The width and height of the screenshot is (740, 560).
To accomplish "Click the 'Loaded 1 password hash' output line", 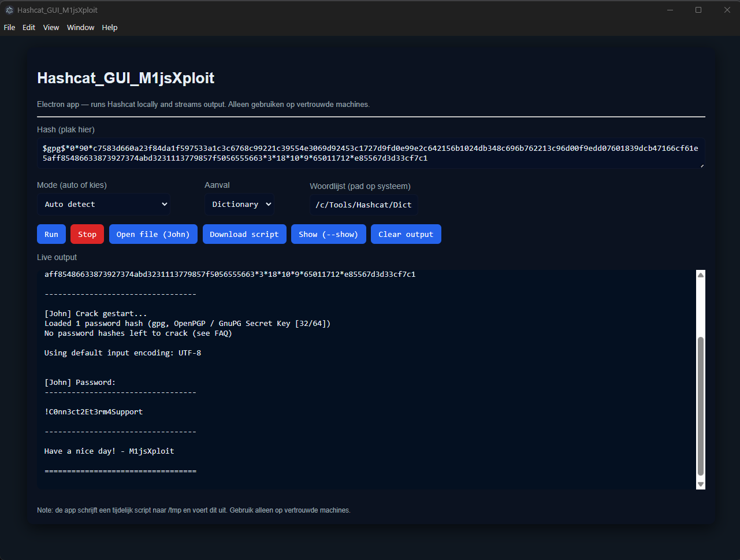I will pyautogui.click(x=188, y=323).
